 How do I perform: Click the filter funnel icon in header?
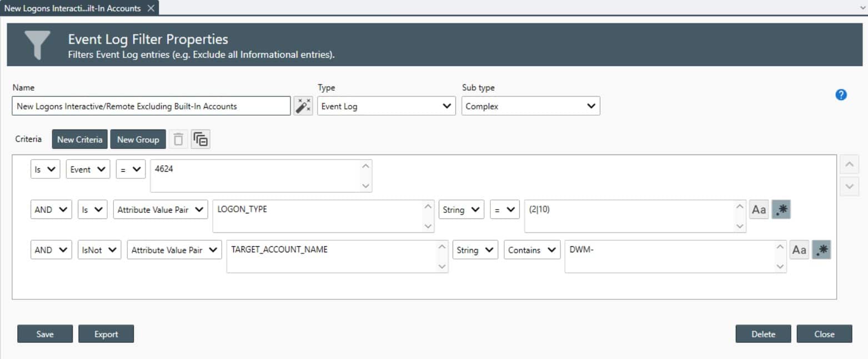pyautogui.click(x=37, y=46)
